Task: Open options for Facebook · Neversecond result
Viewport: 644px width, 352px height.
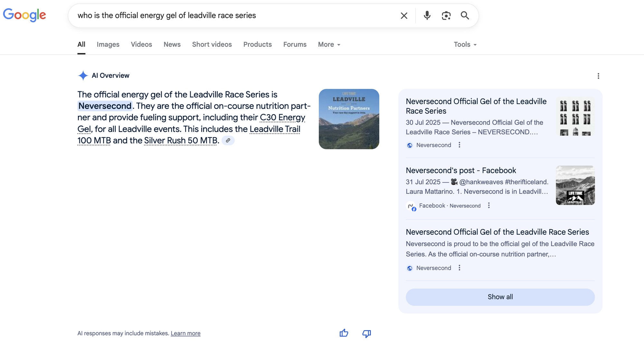Action: pos(489,205)
